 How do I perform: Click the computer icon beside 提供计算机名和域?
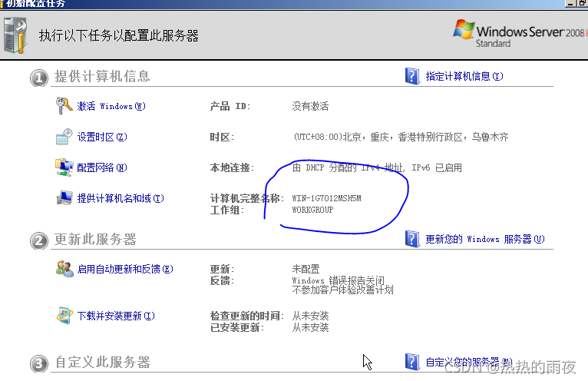coord(64,198)
